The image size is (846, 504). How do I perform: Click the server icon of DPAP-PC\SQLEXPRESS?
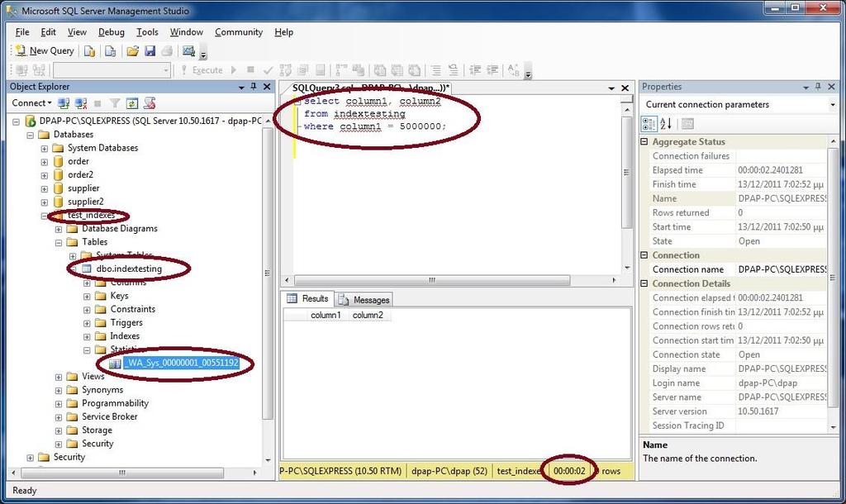coord(31,121)
